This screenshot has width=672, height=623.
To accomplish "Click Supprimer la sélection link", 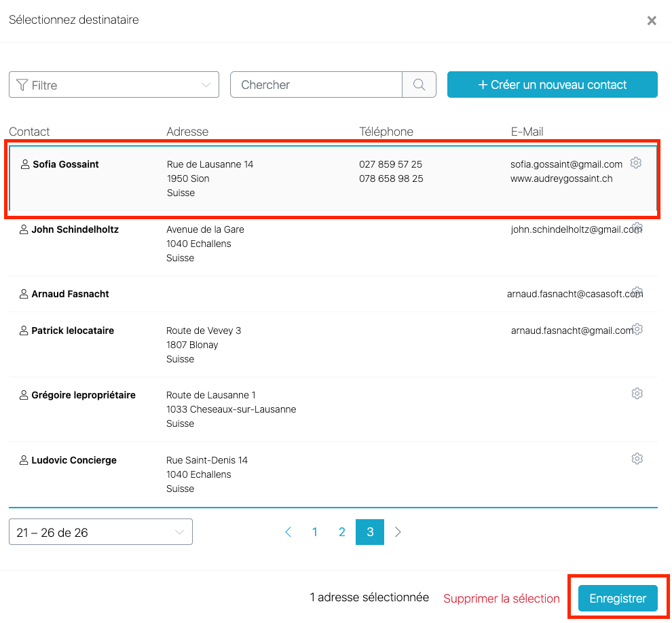I will click(502, 599).
